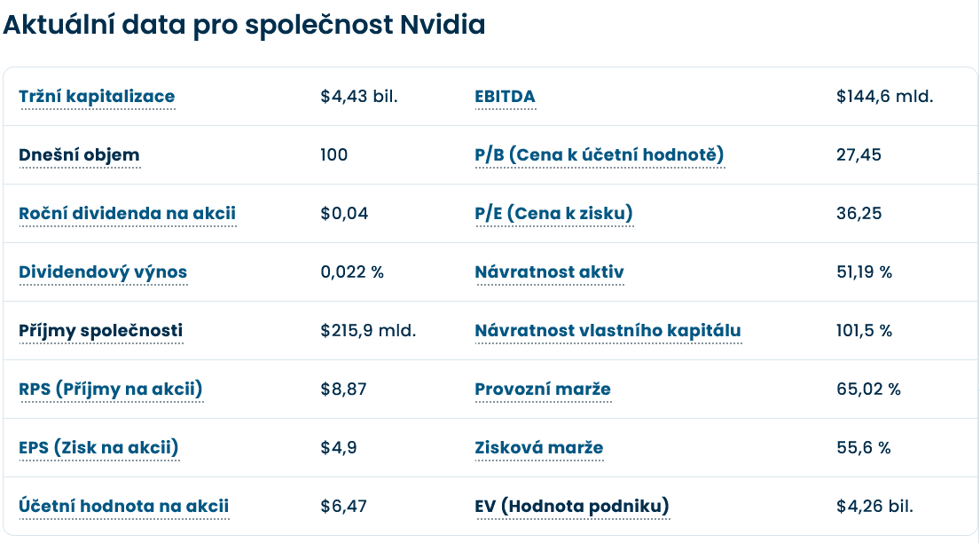Click EV (Hodnota podniku) label
980x543 pixels.
[x=572, y=507]
